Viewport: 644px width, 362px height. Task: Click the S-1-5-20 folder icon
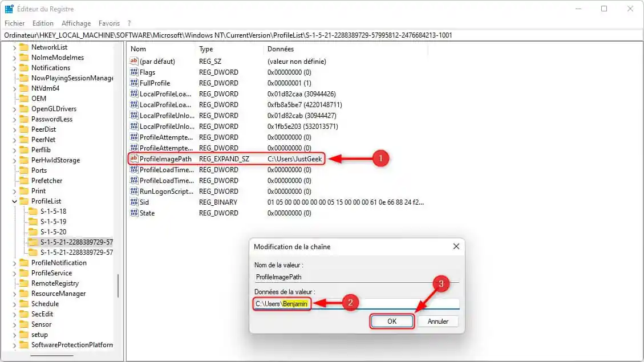click(33, 231)
